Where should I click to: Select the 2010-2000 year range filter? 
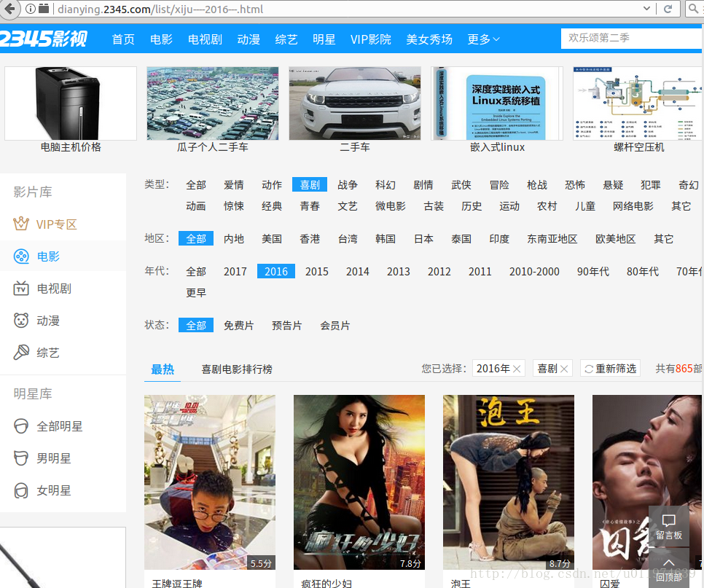click(x=534, y=272)
